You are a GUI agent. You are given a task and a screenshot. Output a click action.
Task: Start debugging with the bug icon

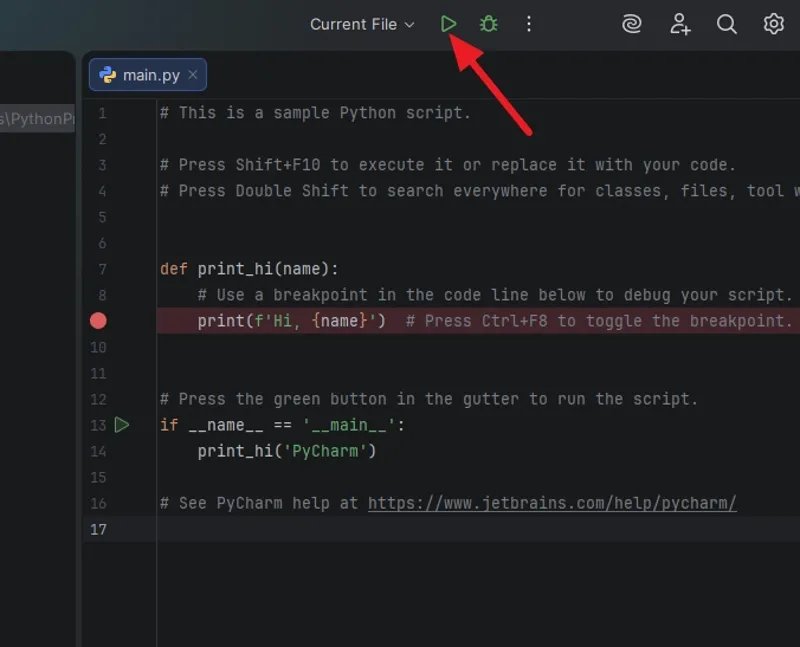pyautogui.click(x=488, y=23)
